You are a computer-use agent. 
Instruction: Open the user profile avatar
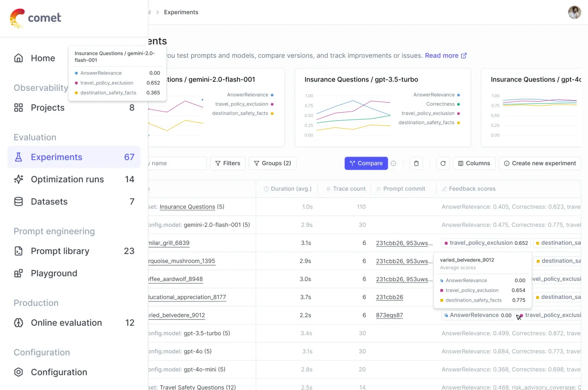tap(574, 12)
